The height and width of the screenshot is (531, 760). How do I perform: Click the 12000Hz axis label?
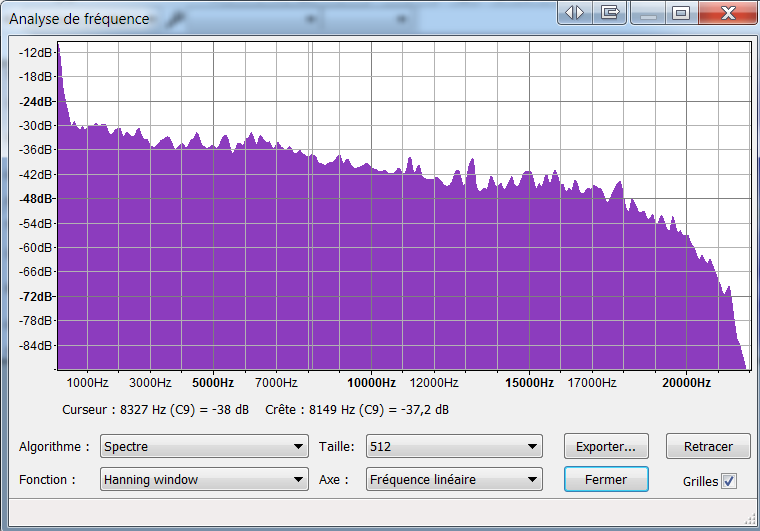click(434, 383)
